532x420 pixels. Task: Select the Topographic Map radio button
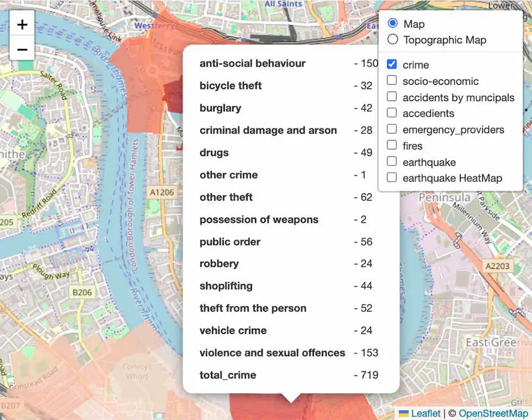click(393, 39)
